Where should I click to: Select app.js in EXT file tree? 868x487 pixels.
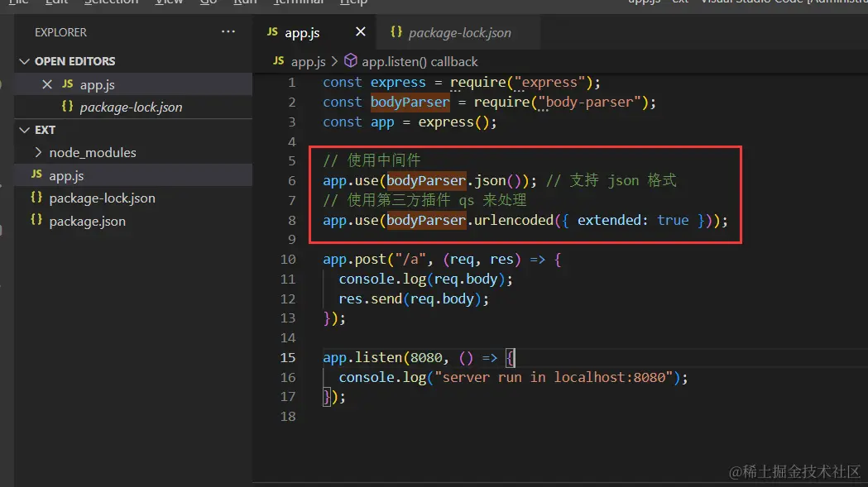133,175
